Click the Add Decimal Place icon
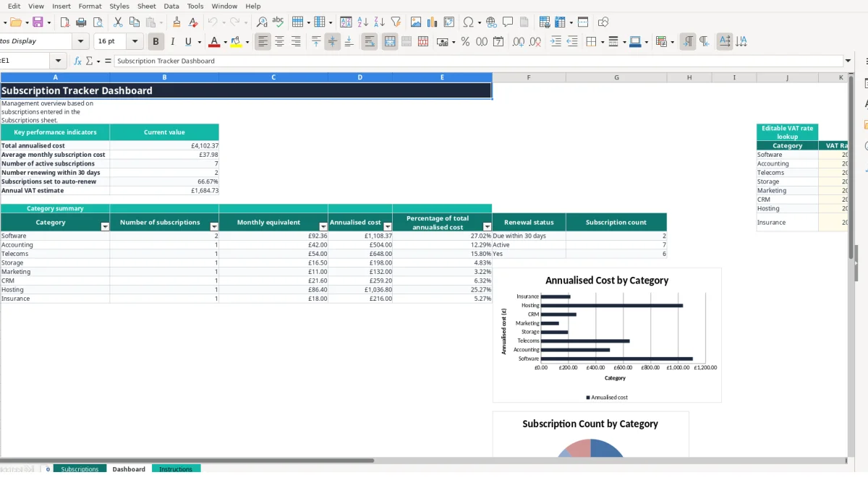This screenshot has width=868, height=488. [x=518, y=42]
